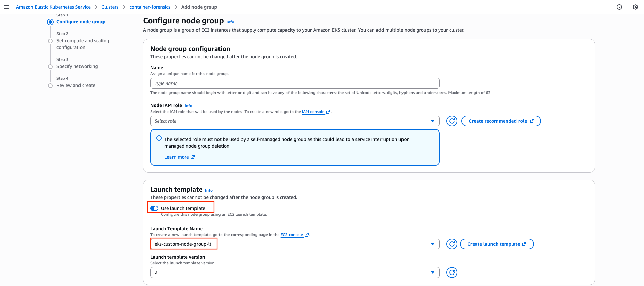Viewport: 644px width, 286px height.
Task: Open external link icon beside IAM console
Action: coord(328,112)
